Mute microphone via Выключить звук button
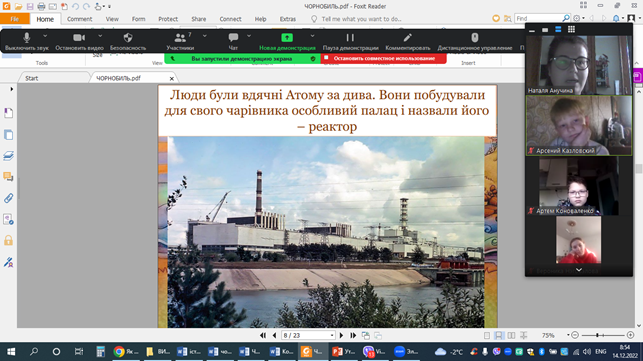643x361 pixels. tap(27, 41)
